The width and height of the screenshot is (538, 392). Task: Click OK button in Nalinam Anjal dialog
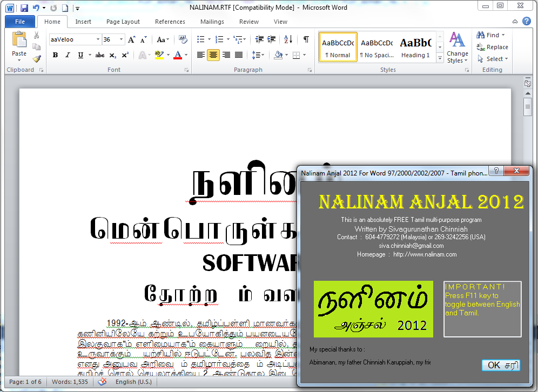(x=501, y=365)
